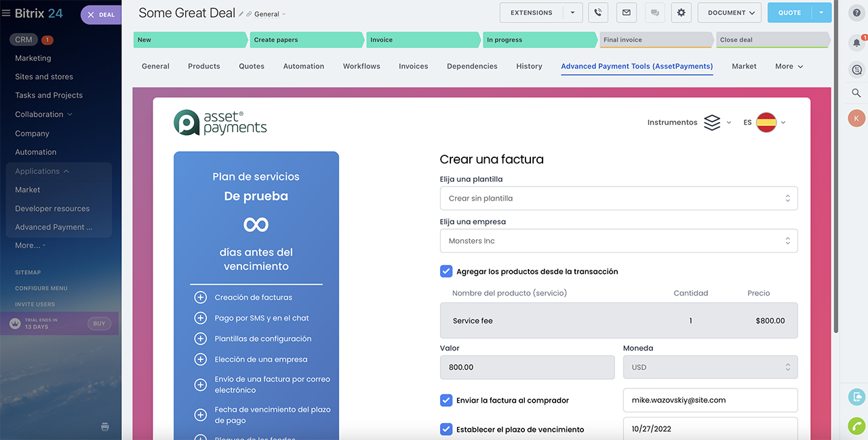Switch to the Invoices tab
Viewport: 868px width, 440px height.
coord(413,66)
